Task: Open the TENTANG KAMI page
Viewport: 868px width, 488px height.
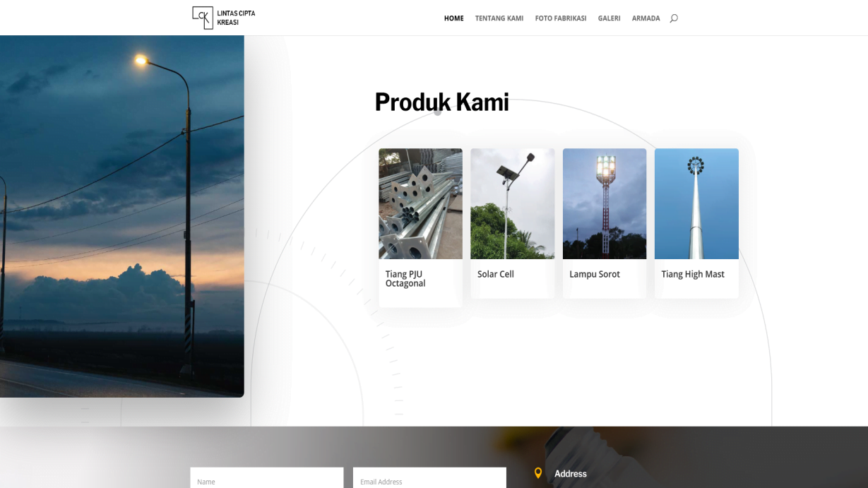Action: coord(499,18)
